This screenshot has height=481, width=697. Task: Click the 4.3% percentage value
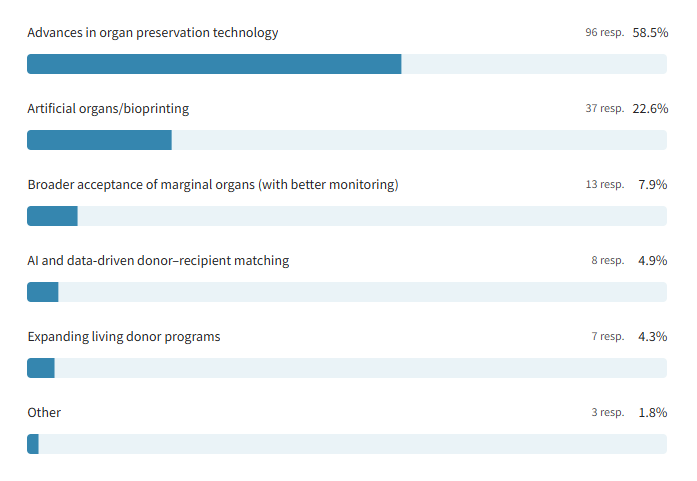pos(653,337)
